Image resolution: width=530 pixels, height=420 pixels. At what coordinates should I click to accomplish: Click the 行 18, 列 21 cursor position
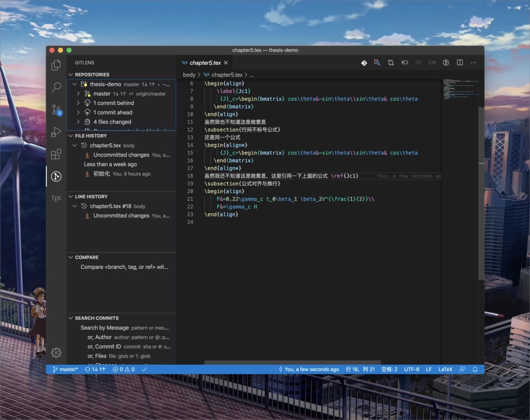click(360, 369)
